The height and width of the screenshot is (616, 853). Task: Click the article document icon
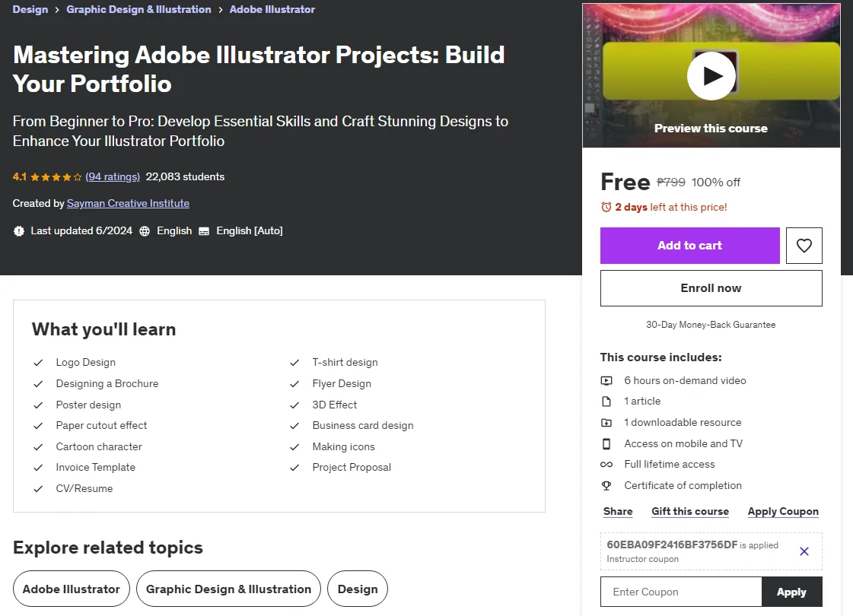[606, 402]
